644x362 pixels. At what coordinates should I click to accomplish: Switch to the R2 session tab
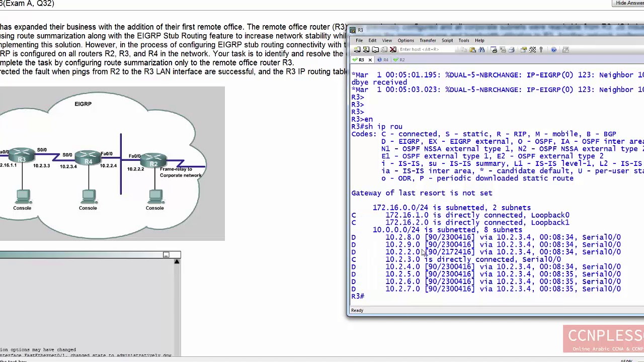tap(399, 60)
